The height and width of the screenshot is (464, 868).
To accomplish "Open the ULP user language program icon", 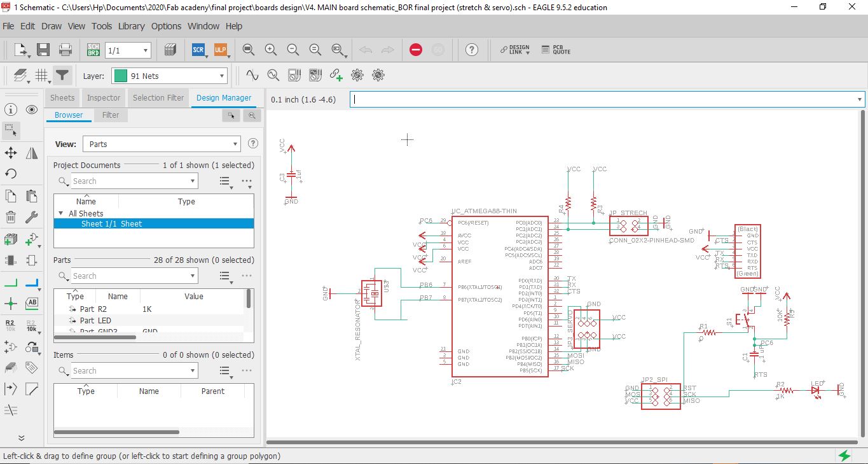I will (221, 50).
